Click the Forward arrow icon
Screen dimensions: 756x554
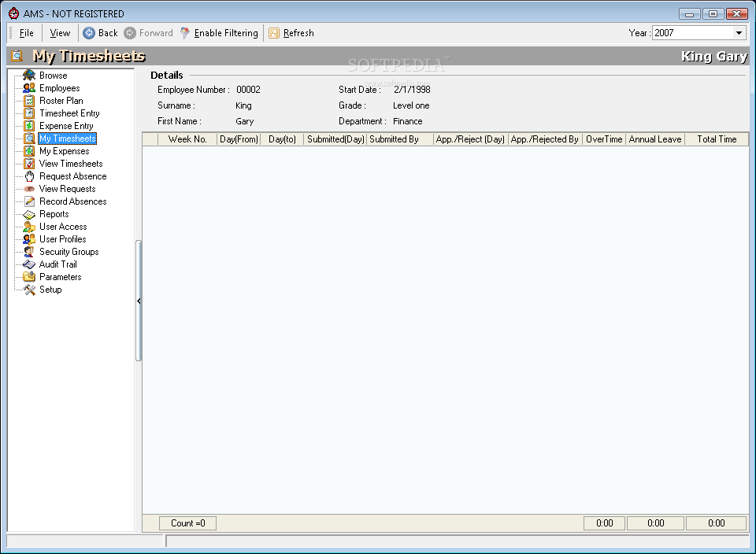pos(130,33)
